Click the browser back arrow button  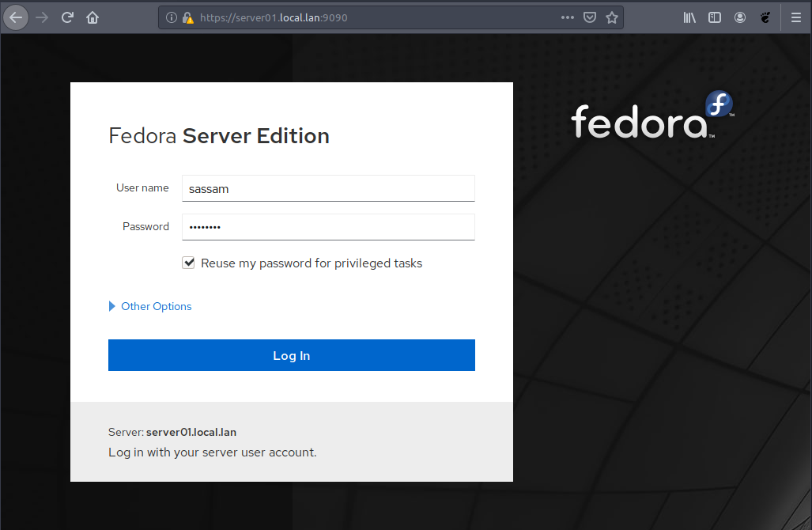(x=16, y=17)
